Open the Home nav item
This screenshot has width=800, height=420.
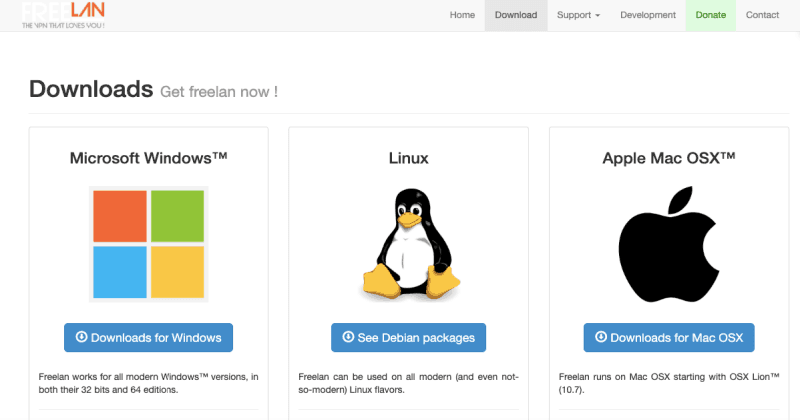click(x=462, y=15)
